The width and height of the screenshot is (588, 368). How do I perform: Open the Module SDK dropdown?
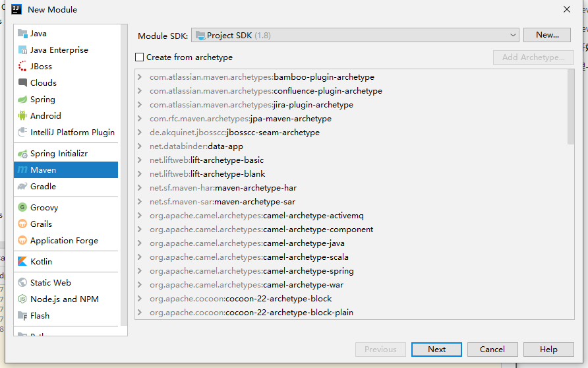click(355, 35)
